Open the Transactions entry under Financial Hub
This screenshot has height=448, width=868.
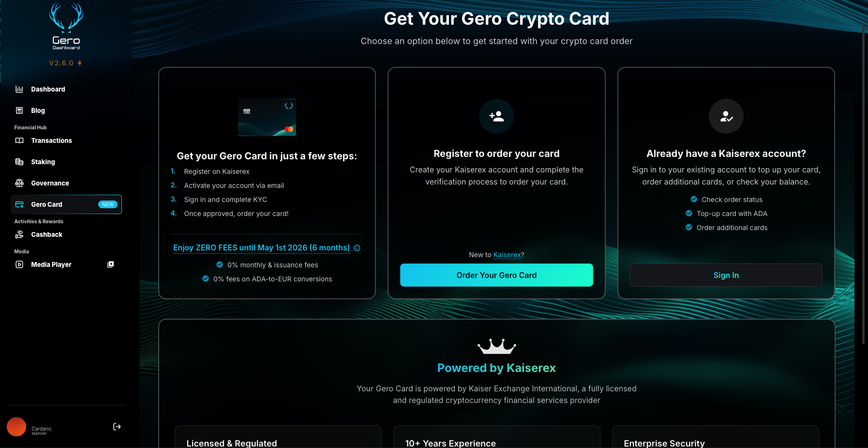[x=51, y=140]
